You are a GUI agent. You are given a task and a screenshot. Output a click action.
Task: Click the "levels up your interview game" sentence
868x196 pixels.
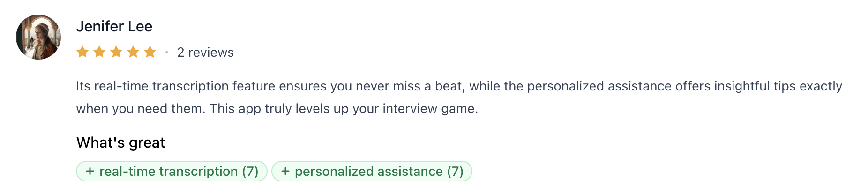pos(344,109)
